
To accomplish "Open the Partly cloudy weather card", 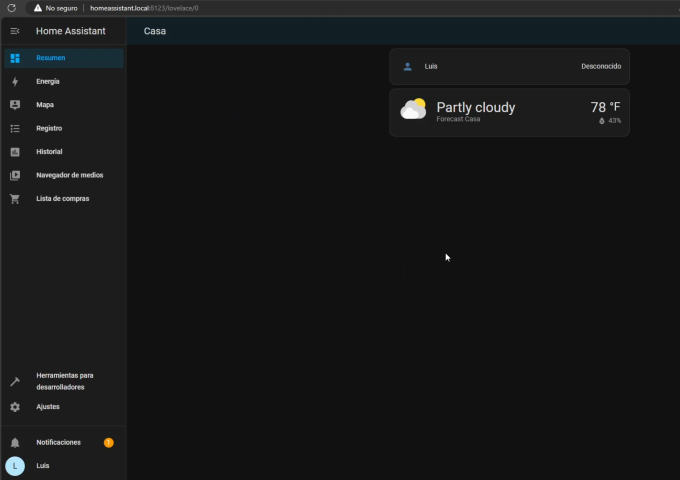I will click(510, 113).
